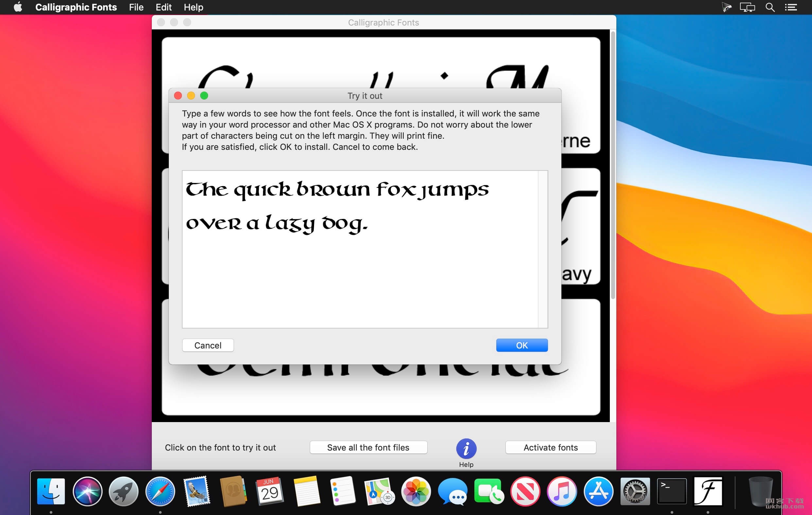This screenshot has height=515, width=812.
Task: Open the File menu
Action: (x=136, y=7)
